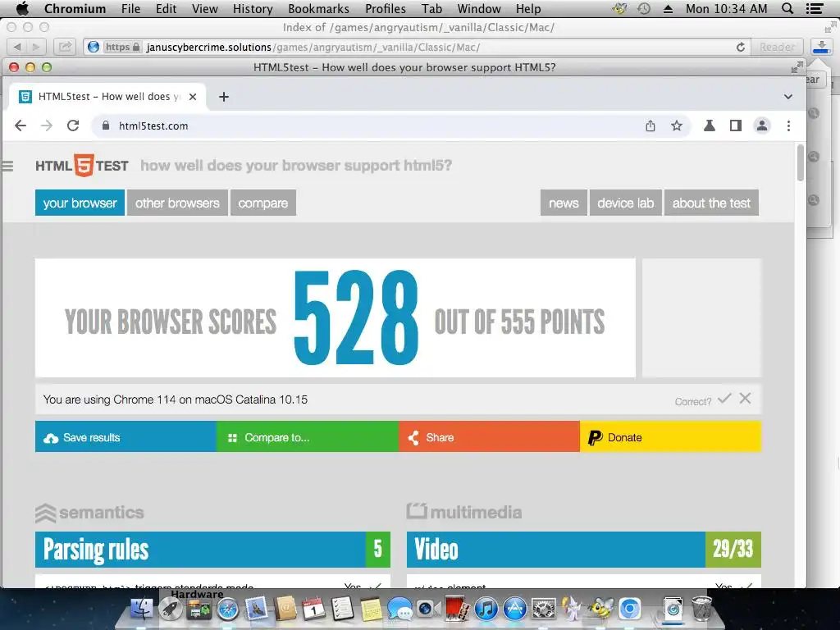
Task: Select the 'your browser' tab
Action: [x=80, y=203]
